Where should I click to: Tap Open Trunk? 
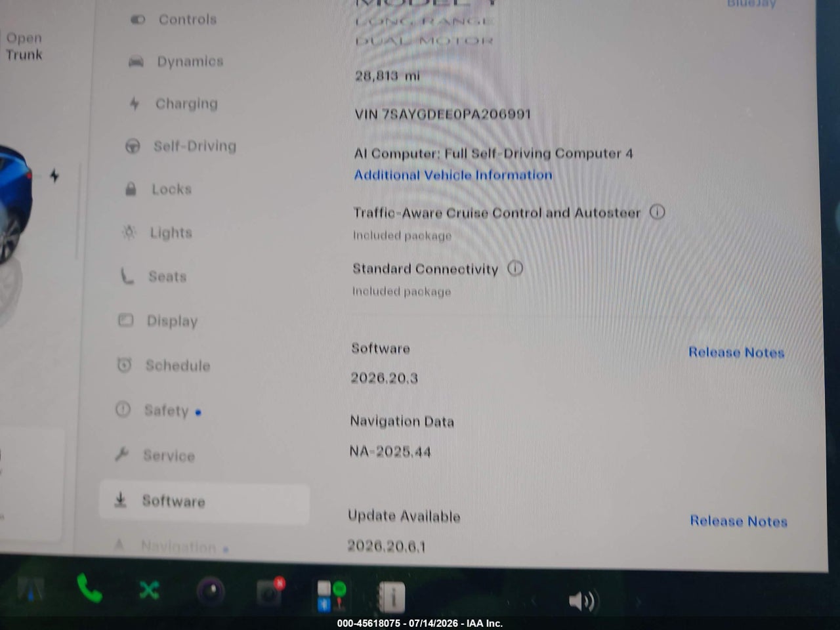(24, 47)
